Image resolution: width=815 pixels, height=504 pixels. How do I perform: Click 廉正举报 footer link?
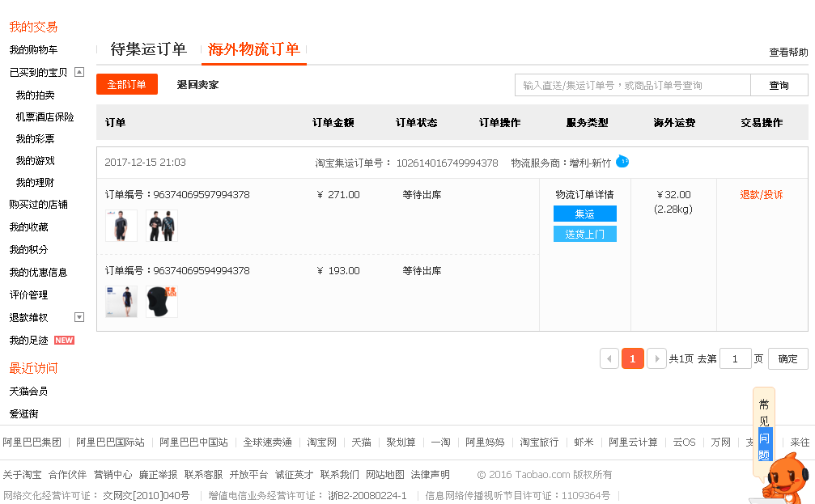[x=158, y=474]
